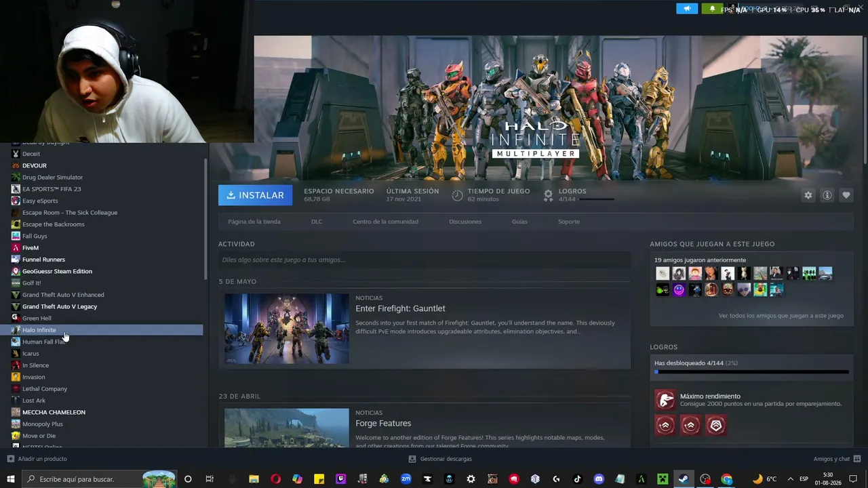Focus the activity comment input field
Viewport: 868px width, 488px height.
425,260
